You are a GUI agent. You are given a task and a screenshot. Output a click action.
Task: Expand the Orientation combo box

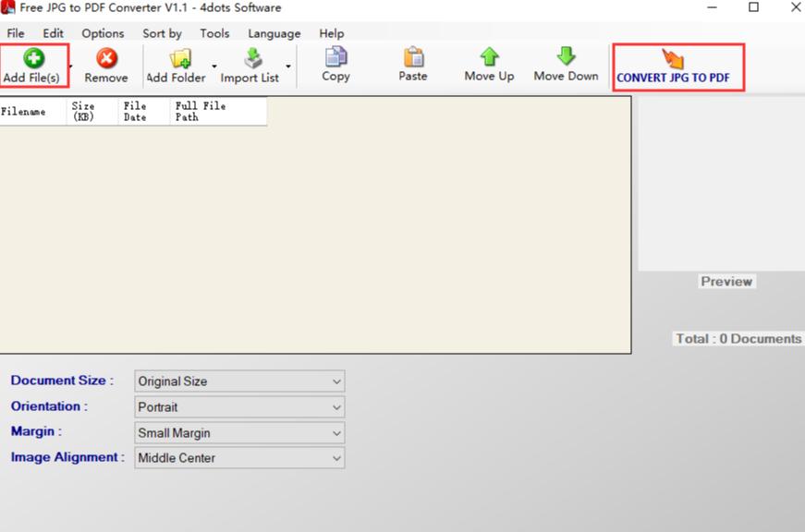click(336, 406)
